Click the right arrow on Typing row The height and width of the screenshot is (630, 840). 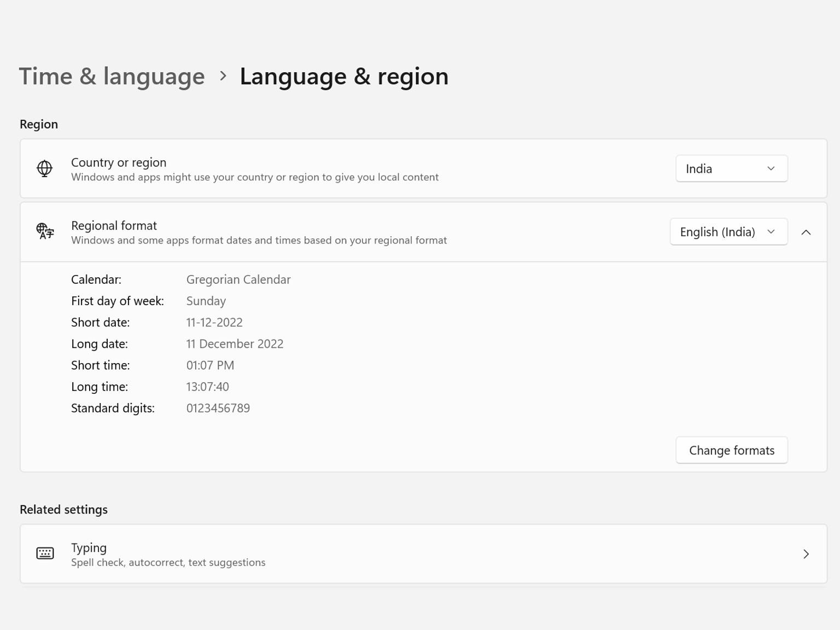(x=806, y=554)
